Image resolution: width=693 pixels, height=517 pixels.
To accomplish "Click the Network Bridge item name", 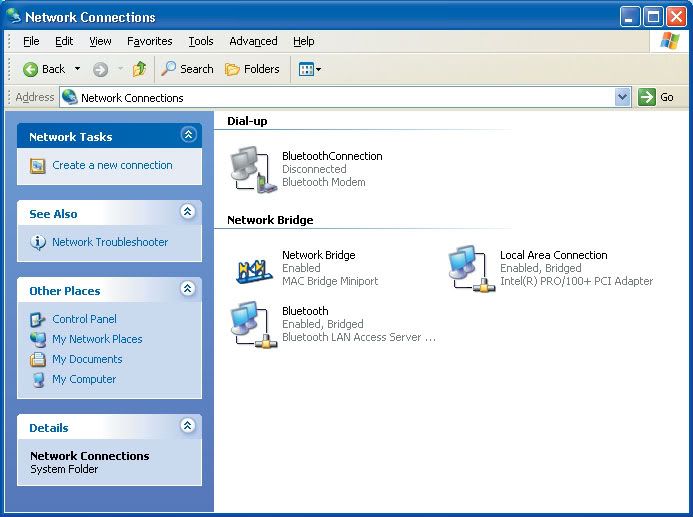I will coord(319,255).
